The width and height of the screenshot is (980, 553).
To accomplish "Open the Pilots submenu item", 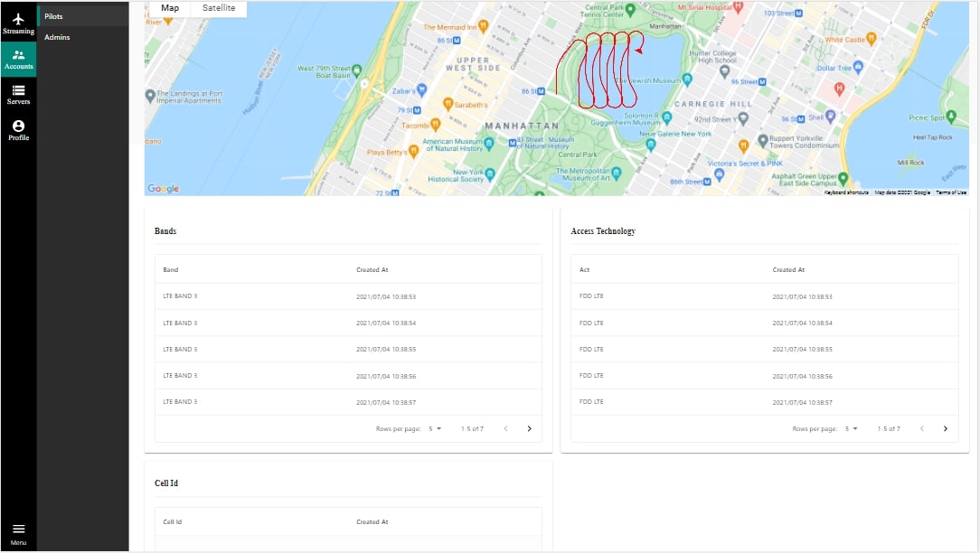I will (82, 16).
